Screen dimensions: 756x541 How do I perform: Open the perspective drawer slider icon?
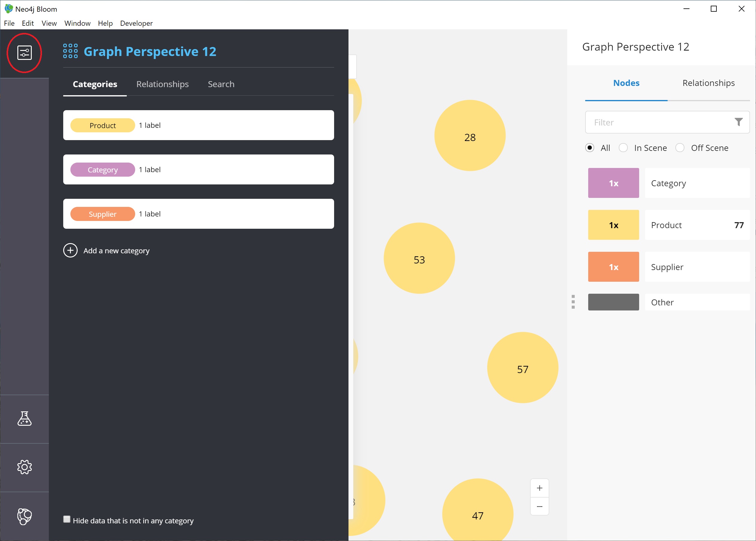[x=24, y=53]
